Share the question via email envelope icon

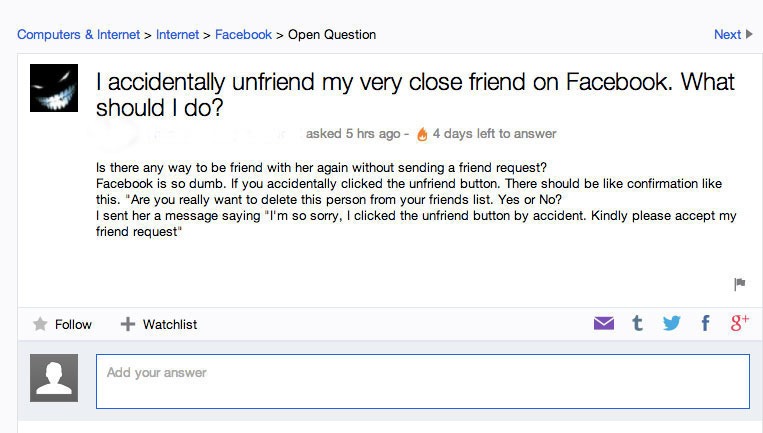[604, 323]
